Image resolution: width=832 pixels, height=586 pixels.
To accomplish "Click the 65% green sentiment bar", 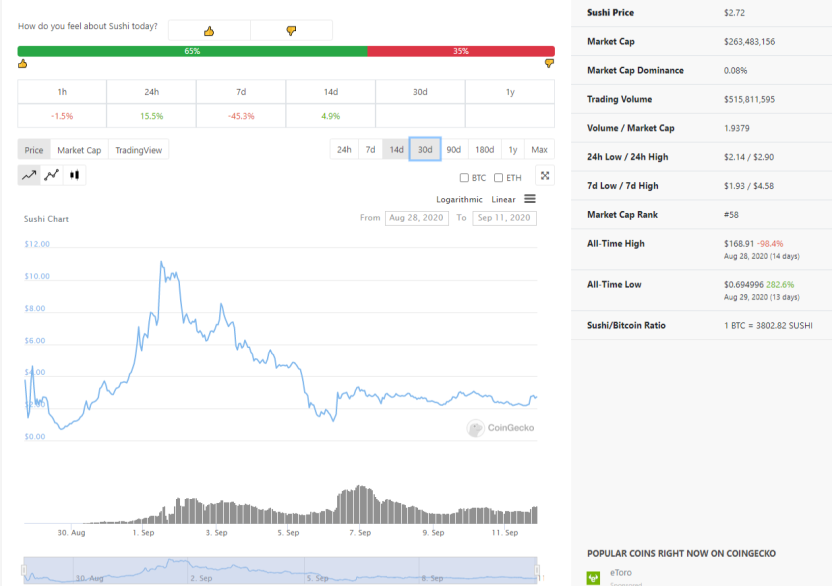I will (193, 51).
